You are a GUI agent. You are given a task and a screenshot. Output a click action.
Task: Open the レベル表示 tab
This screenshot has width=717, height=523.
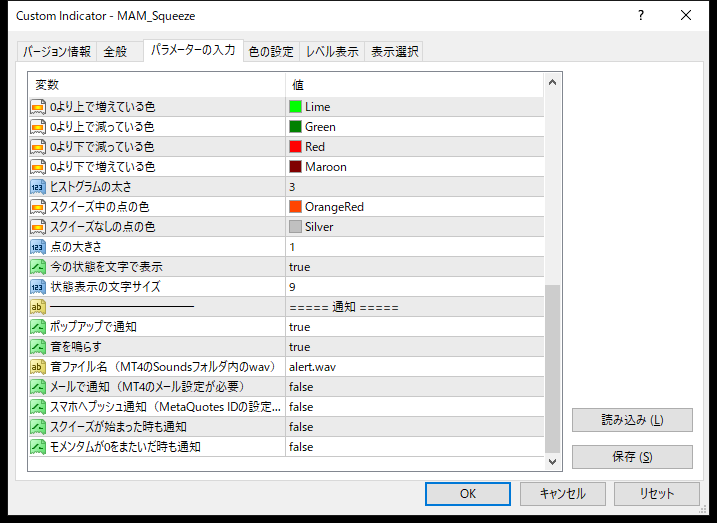click(332, 51)
